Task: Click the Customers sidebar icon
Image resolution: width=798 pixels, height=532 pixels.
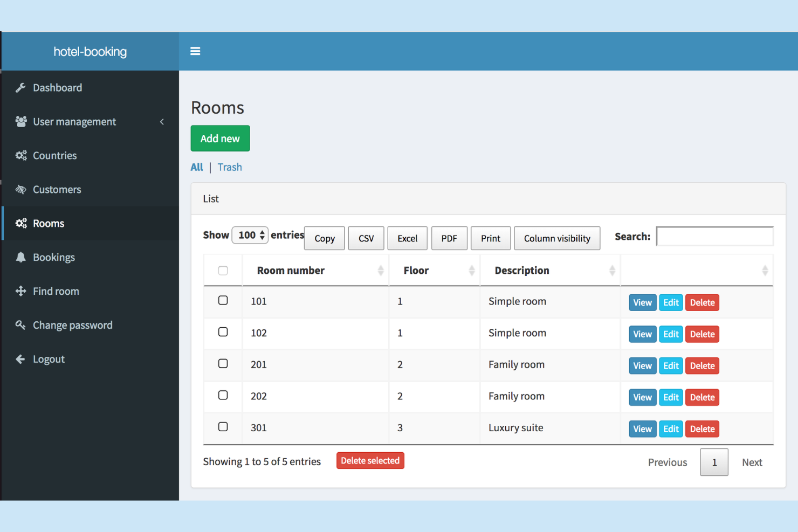Action: [21, 190]
